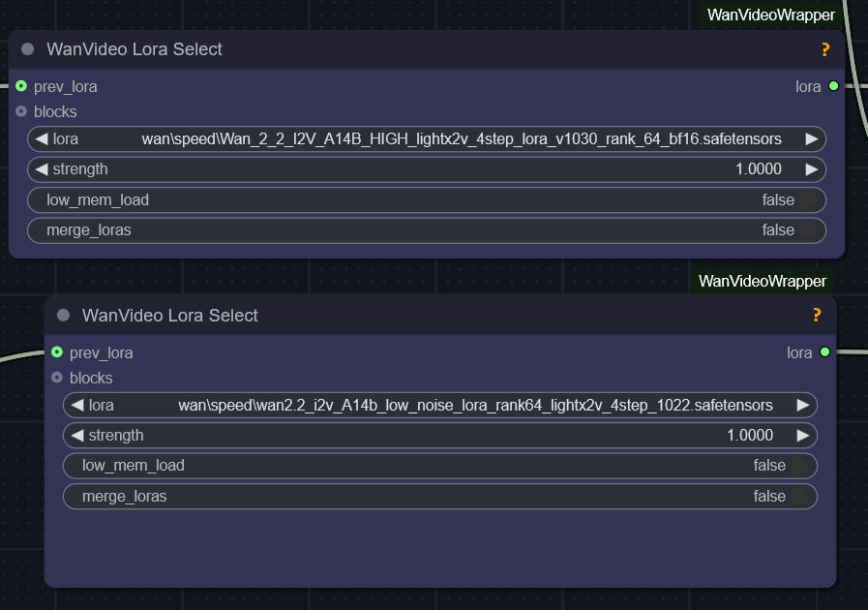Image resolution: width=868 pixels, height=610 pixels.
Task: Collapse the HIGH lightx2v Lora Select node dot
Action: tap(28, 49)
